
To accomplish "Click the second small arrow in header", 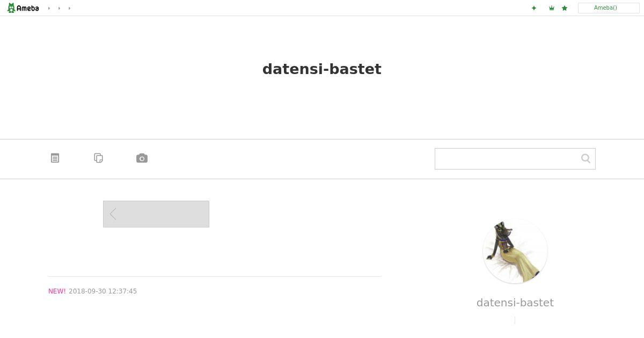I will [59, 8].
